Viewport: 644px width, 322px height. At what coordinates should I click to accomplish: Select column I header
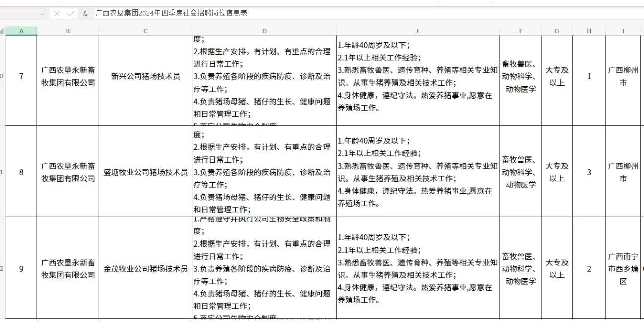pyautogui.click(x=623, y=31)
